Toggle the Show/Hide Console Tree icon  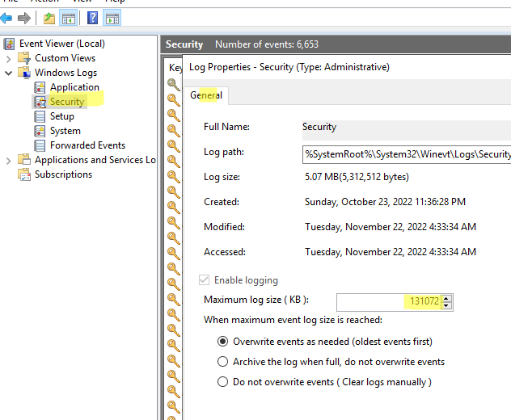[x=69, y=19]
